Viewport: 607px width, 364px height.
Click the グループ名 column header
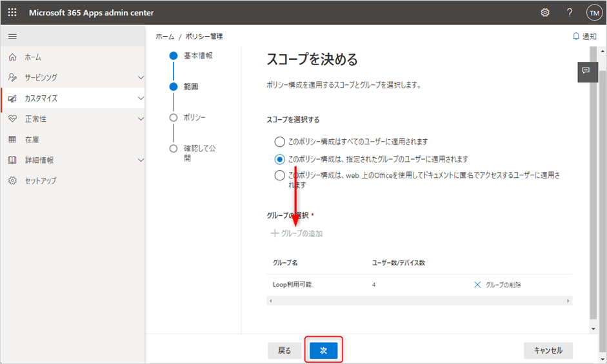(x=285, y=263)
